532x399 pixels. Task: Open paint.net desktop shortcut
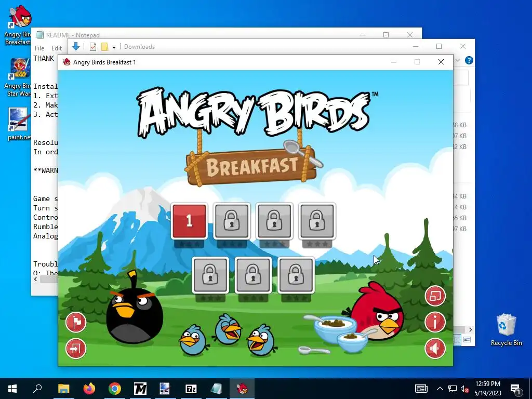19,124
